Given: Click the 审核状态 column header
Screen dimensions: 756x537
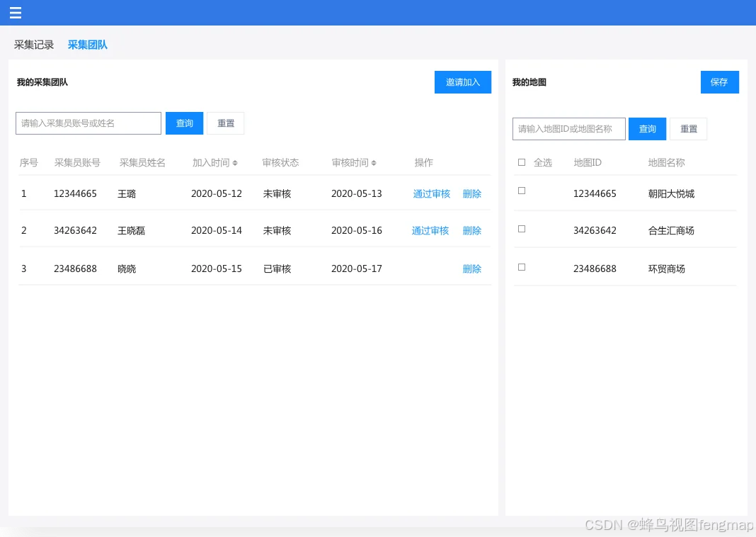Looking at the screenshot, I should [280, 163].
